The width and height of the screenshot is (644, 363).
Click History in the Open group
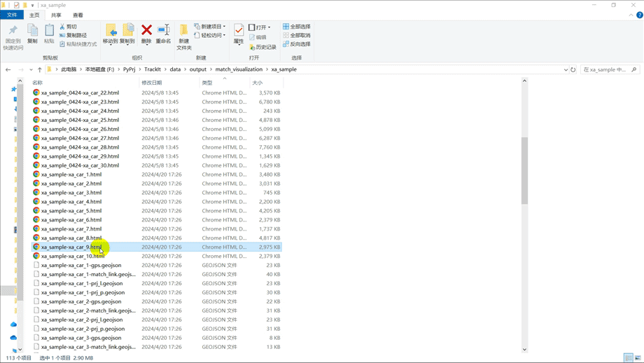pos(263,47)
